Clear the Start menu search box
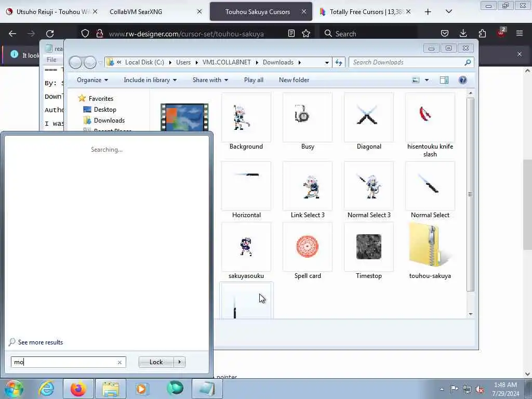Screen dimensions: 532x399 [x=119, y=362]
